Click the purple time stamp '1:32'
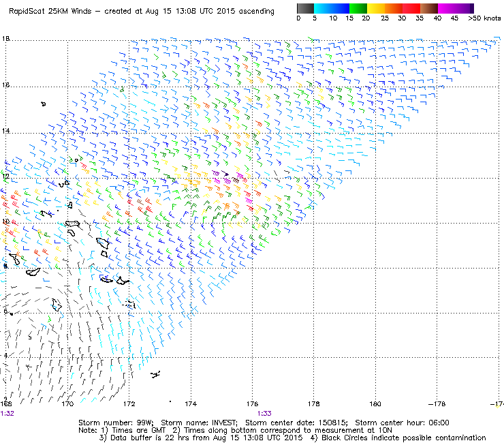The width and height of the screenshot is (504, 443). point(7,414)
